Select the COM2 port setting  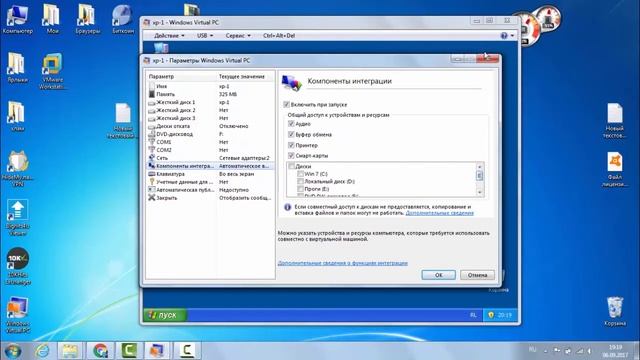point(210,150)
